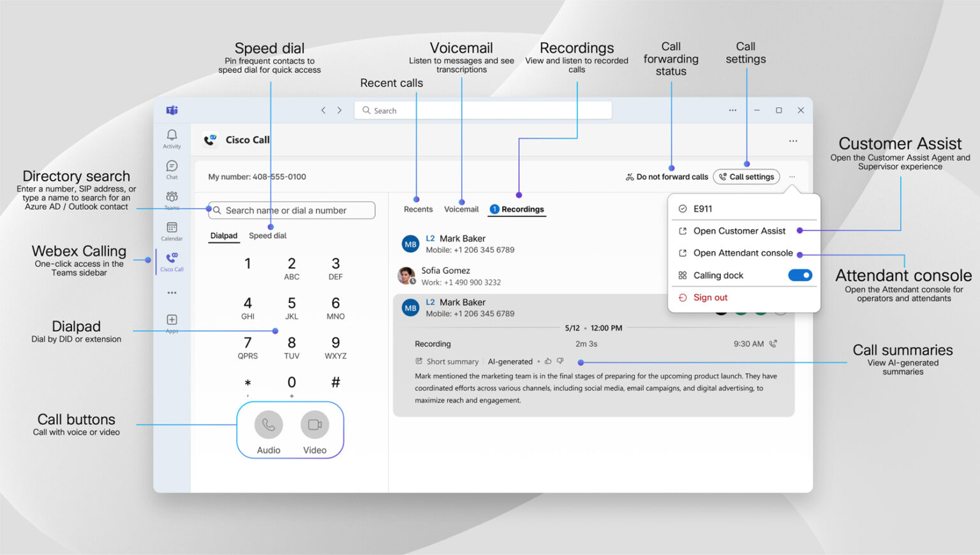Start a Video call
Image resolution: width=980 pixels, height=555 pixels.
(x=314, y=424)
